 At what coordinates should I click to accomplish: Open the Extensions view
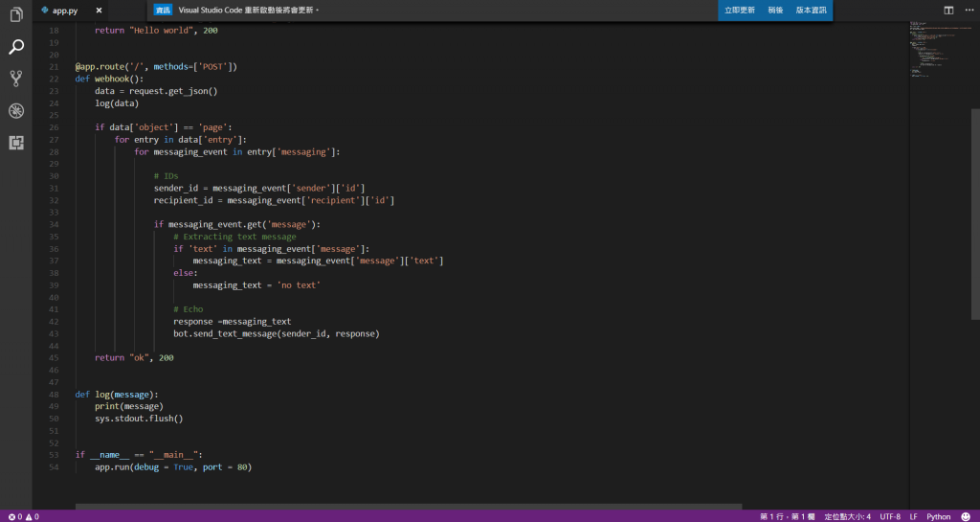16,143
